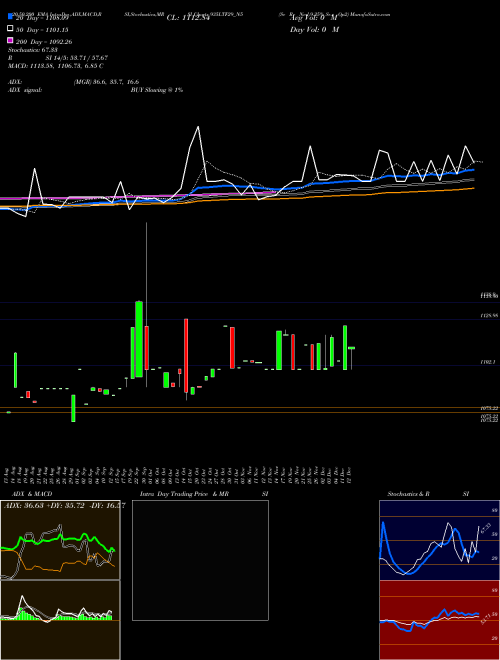Image resolution: width=500 pixels, height=660 pixels.
Task: Click the ADX (MGR) values text
Action: [106, 82]
